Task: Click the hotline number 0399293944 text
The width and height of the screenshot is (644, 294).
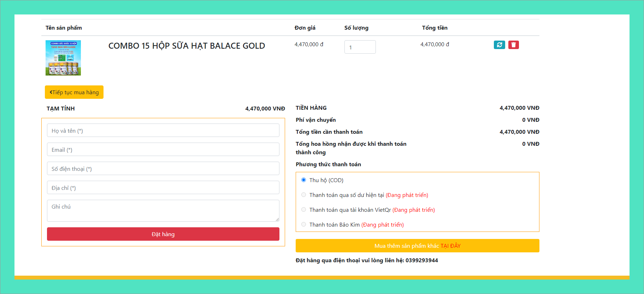Action: [x=421, y=260]
